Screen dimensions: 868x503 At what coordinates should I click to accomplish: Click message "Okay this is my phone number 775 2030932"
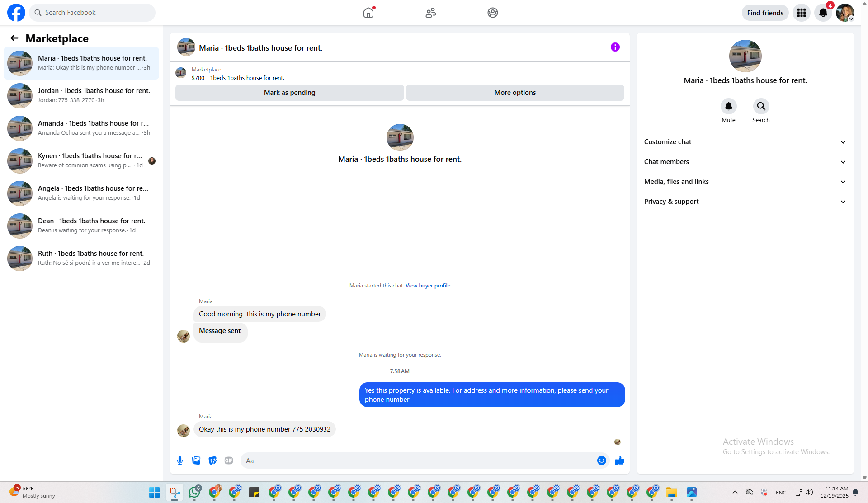(264, 429)
